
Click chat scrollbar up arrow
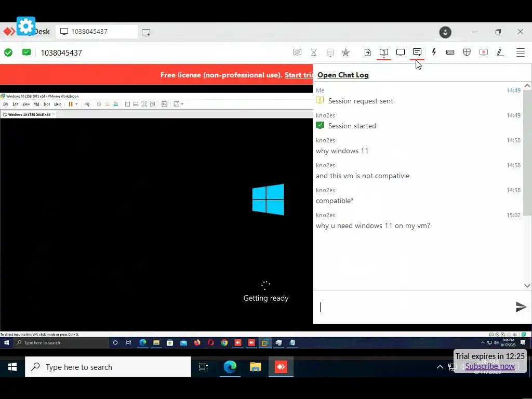pyautogui.click(x=527, y=86)
